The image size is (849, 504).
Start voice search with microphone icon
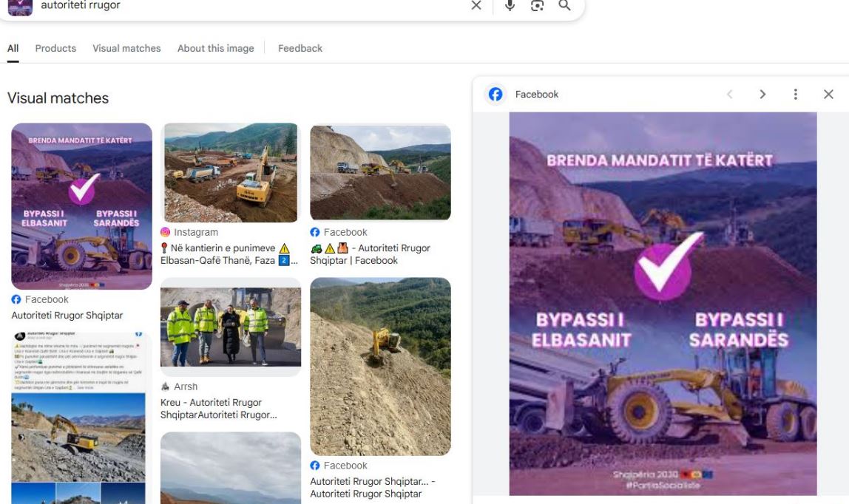(510, 6)
